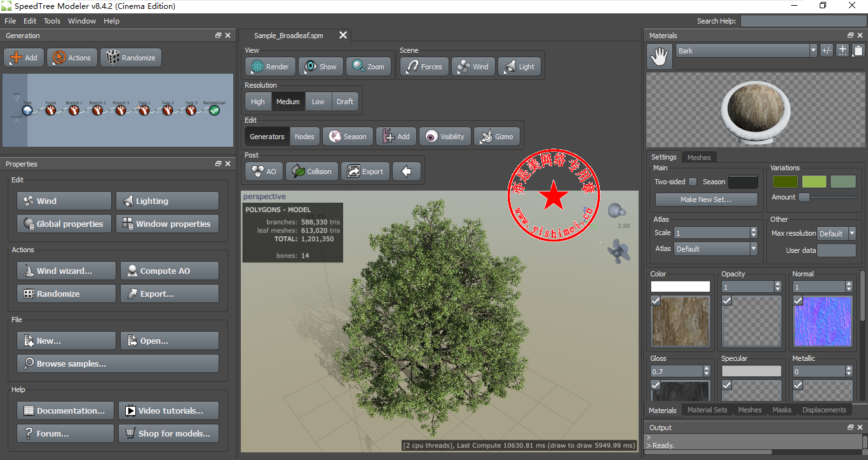Click the AO post button
This screenshot has width=868, height=460.
point(264,172)
